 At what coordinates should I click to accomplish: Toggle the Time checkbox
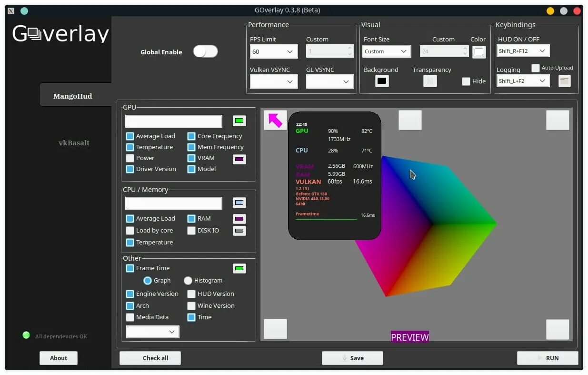191,317
